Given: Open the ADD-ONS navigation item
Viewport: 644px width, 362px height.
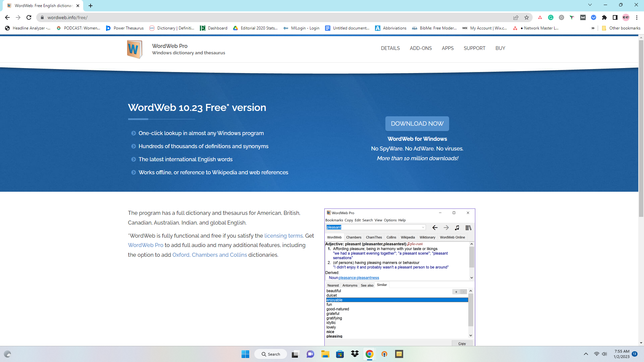Looking at the screenshot, I should pos(421,48).
